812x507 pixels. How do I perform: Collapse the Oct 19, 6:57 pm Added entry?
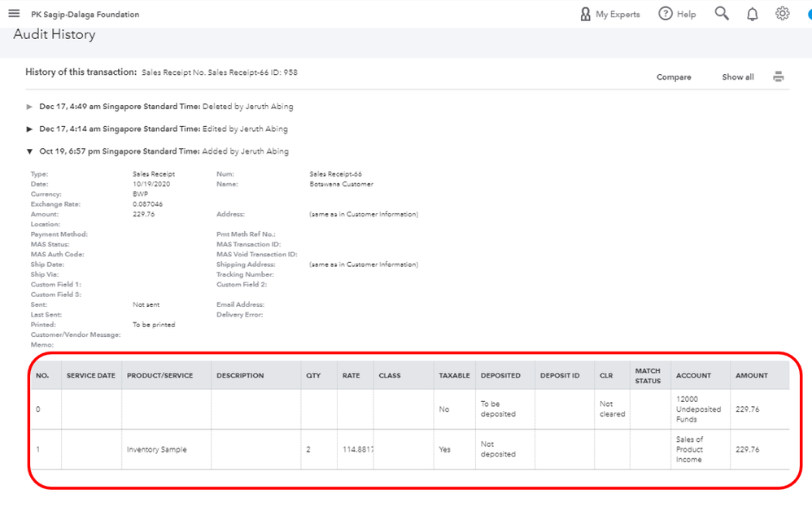click(x=30, y=151)
